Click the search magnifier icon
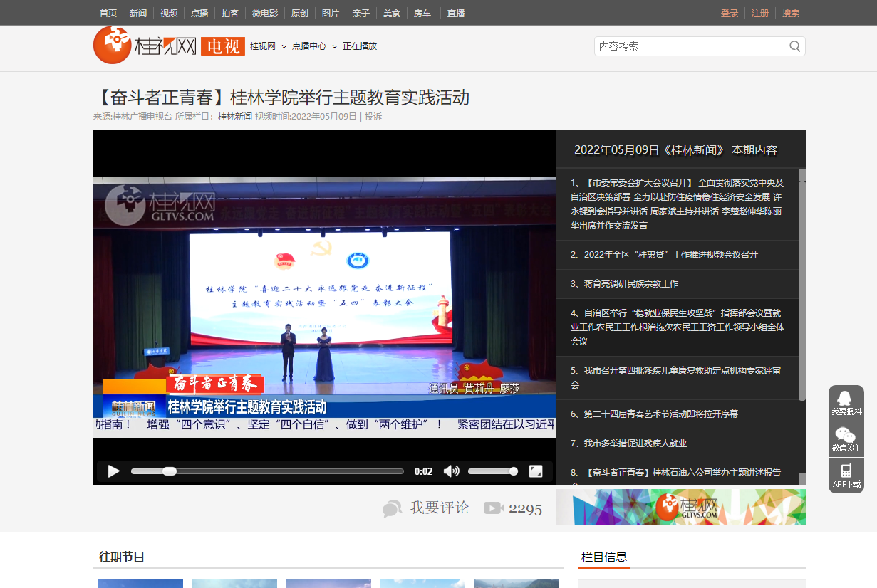 (x=794, y=46)
